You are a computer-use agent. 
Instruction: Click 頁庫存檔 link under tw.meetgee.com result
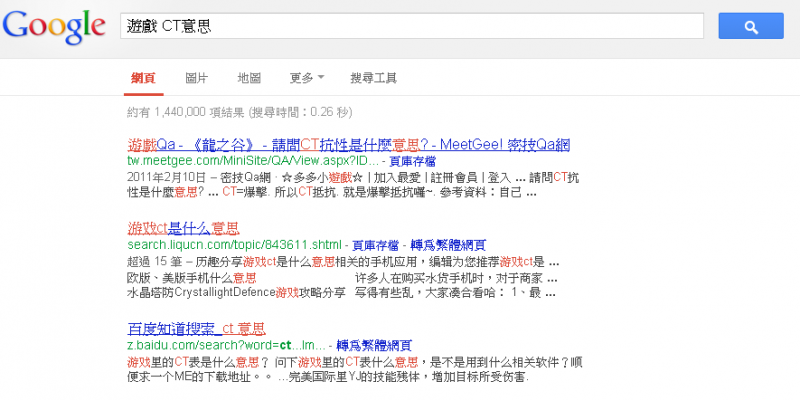click(x=413, y=161)
